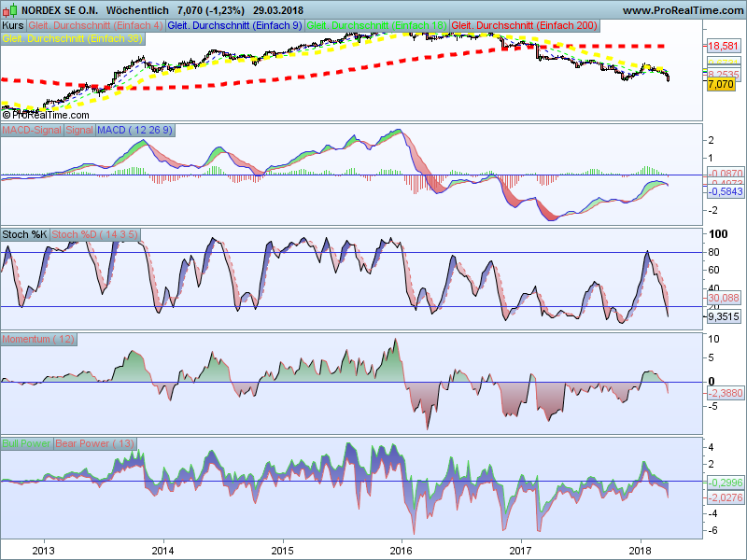Click the 2018 label on time axis

click(x=640, y=551)
